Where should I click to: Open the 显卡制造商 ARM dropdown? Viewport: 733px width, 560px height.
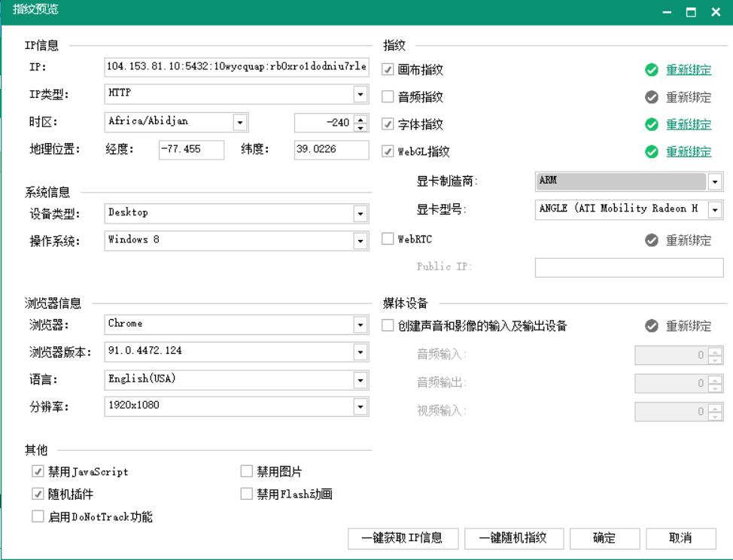click(715, 181)
